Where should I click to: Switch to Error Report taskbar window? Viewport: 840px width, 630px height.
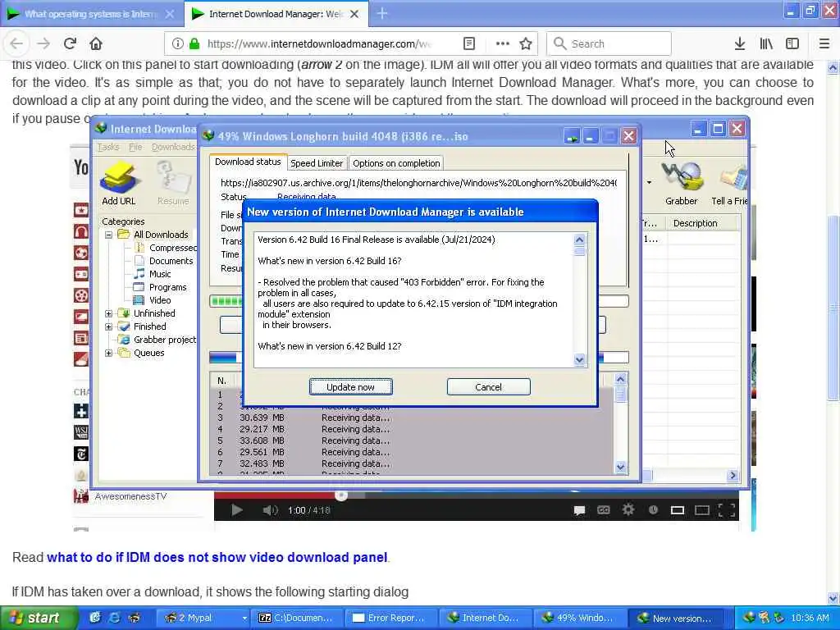[390, 618]
